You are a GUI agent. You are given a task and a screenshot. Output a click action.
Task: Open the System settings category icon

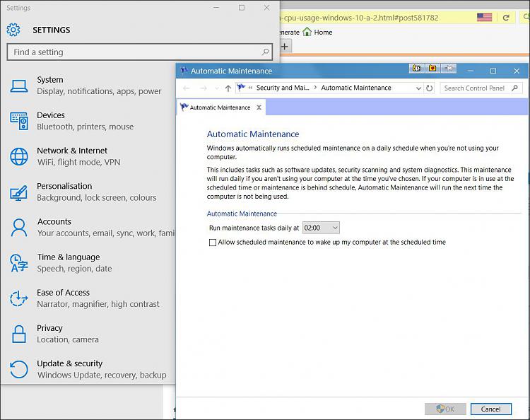(19, 86)
